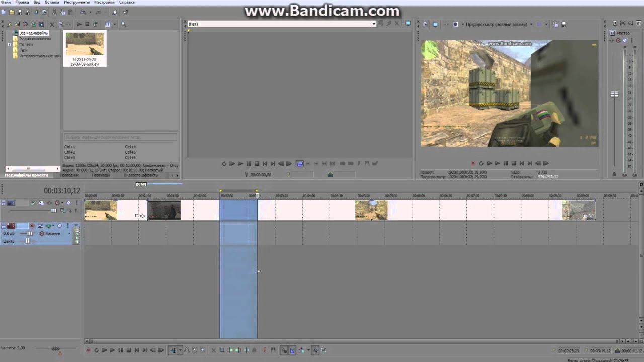Switch to the Переходы tab
Image resolution: width=644 pixels, height=362 pixels.
[101, 175]
